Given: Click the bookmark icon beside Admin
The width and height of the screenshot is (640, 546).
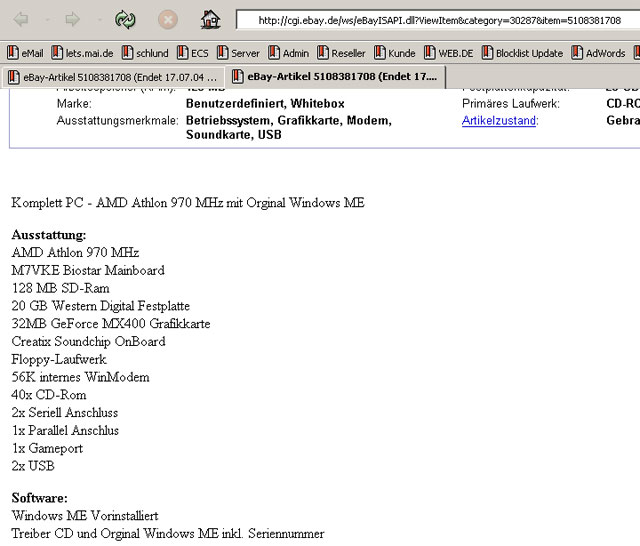Looking at the screenshot, I should click(274, 53).
